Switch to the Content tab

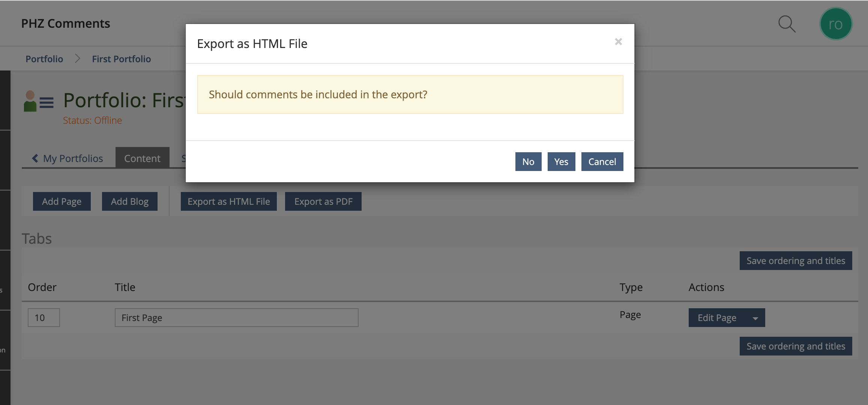click(x=142, y=158)
